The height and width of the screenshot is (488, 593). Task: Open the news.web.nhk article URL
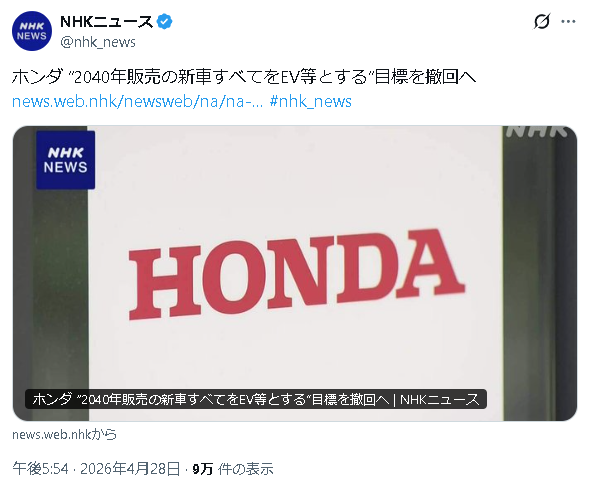tap(138, 101)
